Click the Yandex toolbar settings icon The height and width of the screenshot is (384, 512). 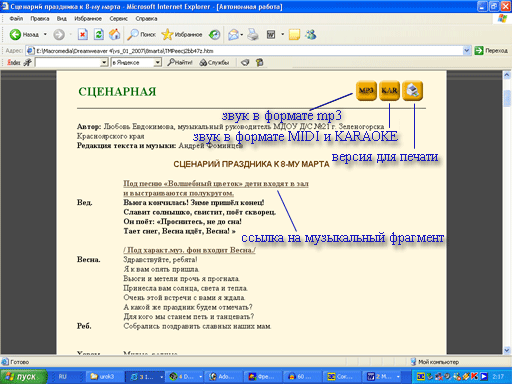click(259, 62)
